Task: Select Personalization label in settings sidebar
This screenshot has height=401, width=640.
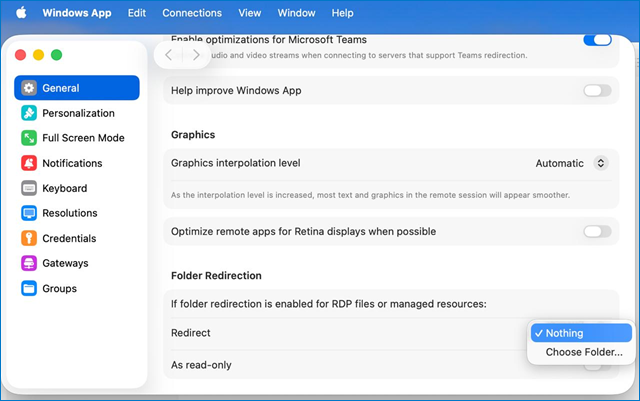Action: [78, 113]
